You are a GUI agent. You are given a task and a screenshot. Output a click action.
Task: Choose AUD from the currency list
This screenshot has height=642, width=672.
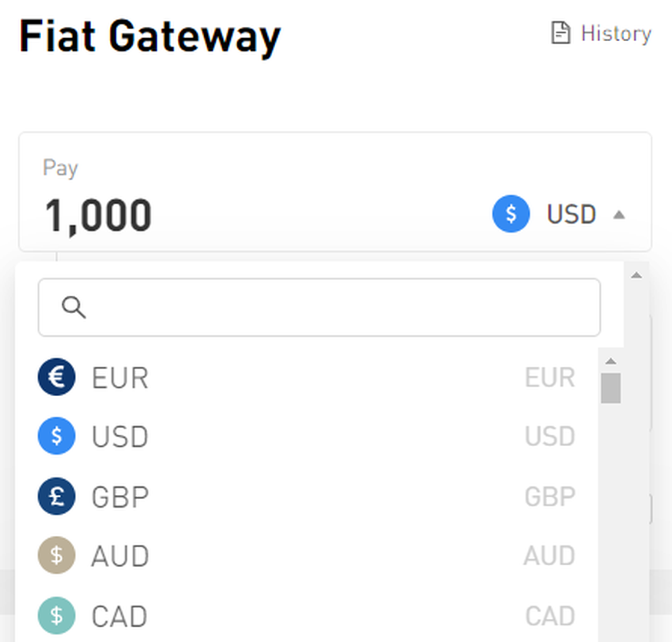click(120, 557)
